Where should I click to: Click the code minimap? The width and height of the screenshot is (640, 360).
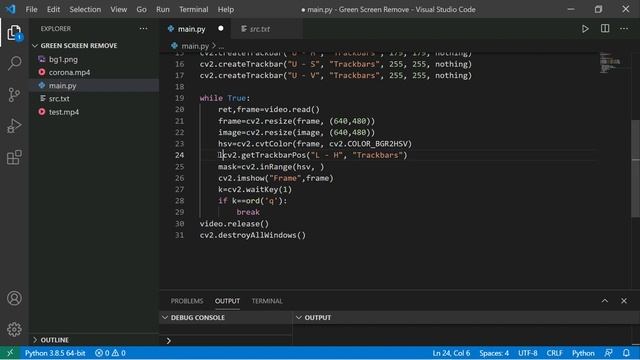point(610,63)
